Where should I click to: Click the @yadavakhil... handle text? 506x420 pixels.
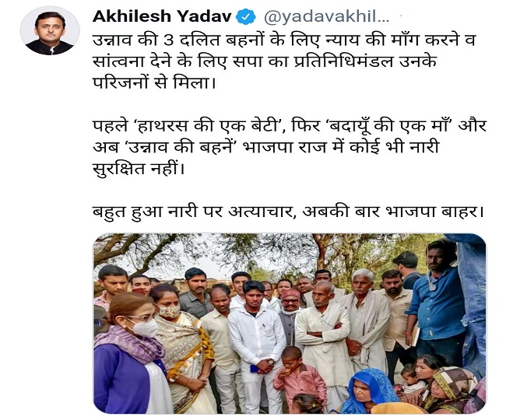point(327,17)
